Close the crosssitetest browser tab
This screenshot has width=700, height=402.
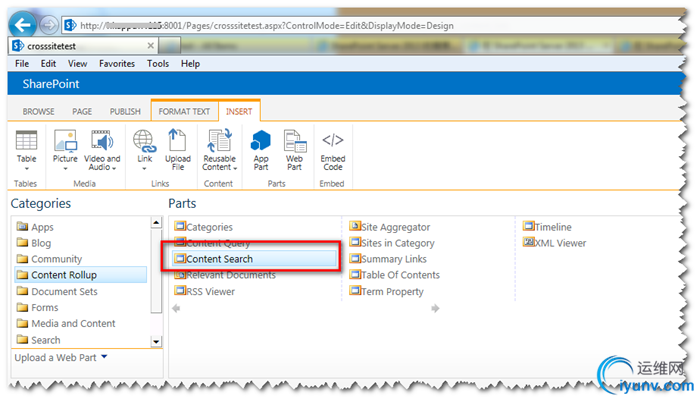[x=150, y=46]
